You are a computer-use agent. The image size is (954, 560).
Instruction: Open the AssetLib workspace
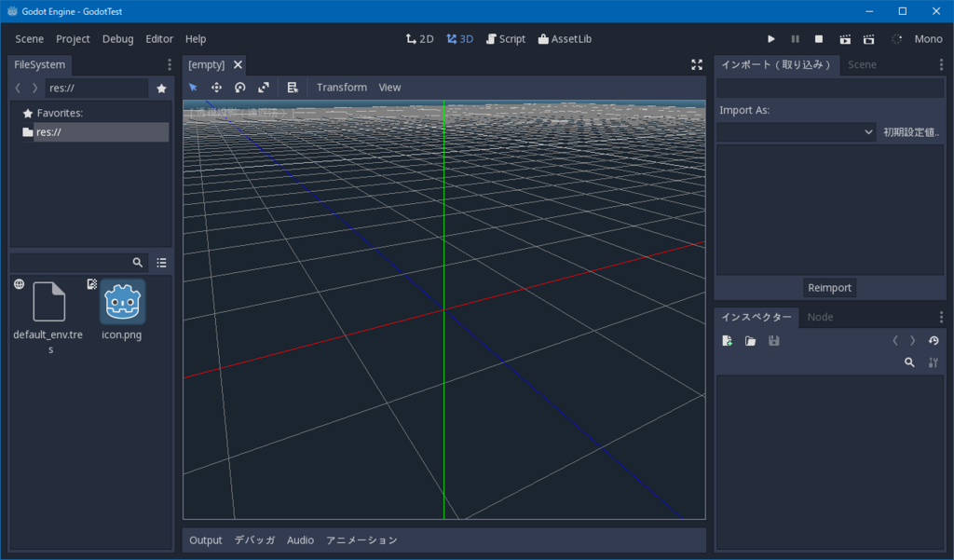tap(565, 39)
